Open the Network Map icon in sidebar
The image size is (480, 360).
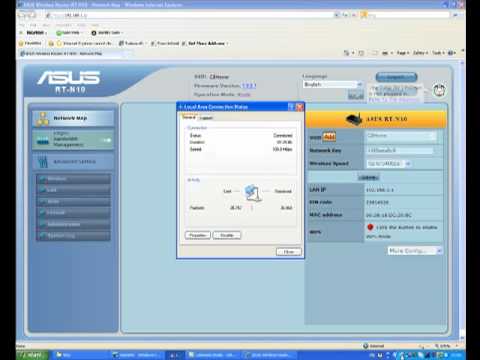click(x=42, y=119)
